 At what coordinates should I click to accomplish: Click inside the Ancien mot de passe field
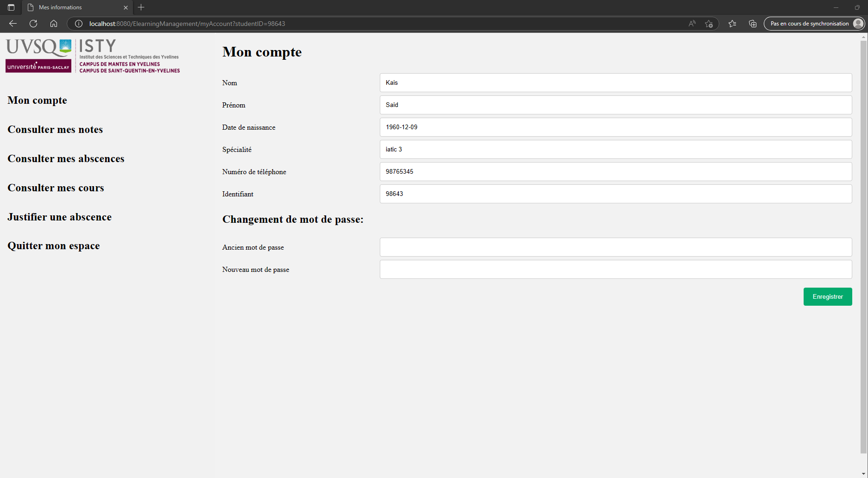(x=615, y=247)
